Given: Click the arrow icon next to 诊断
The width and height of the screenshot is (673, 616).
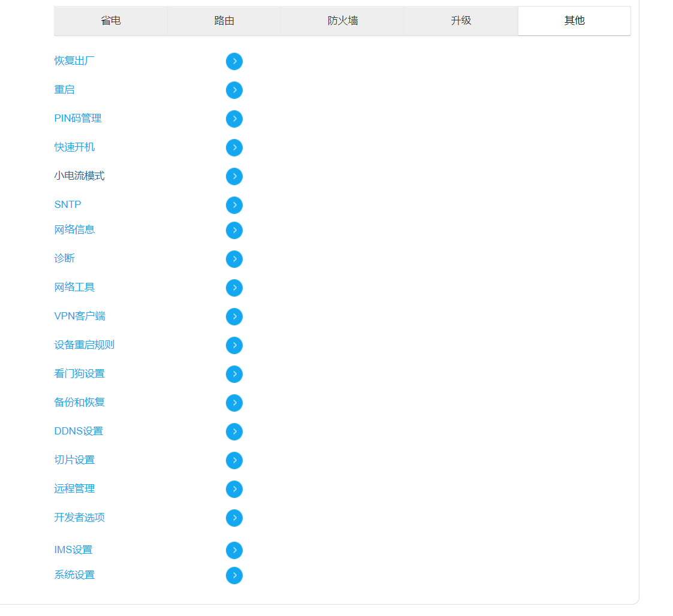Looking at the screenshot, I should click(234, 259).
